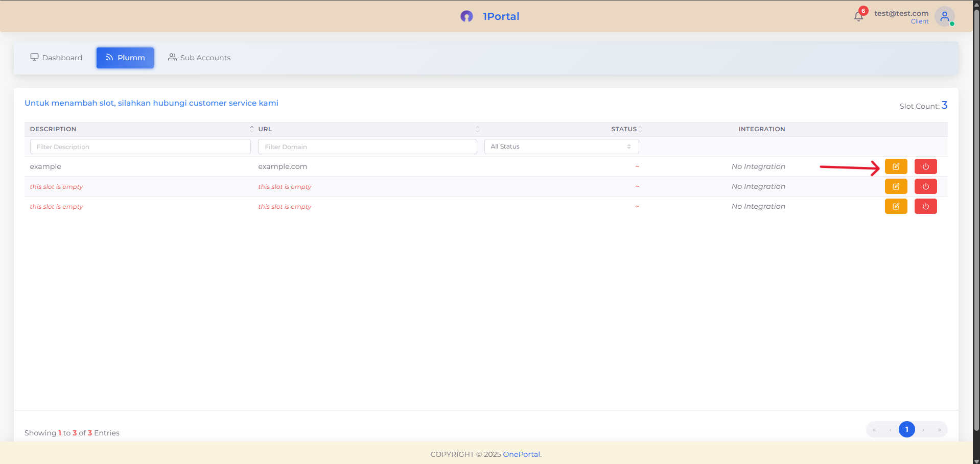This screenshot has width=980, height=464.
Task: Click the Filter Domain input field
Action: pyautogui.click(x=367, y=146)
